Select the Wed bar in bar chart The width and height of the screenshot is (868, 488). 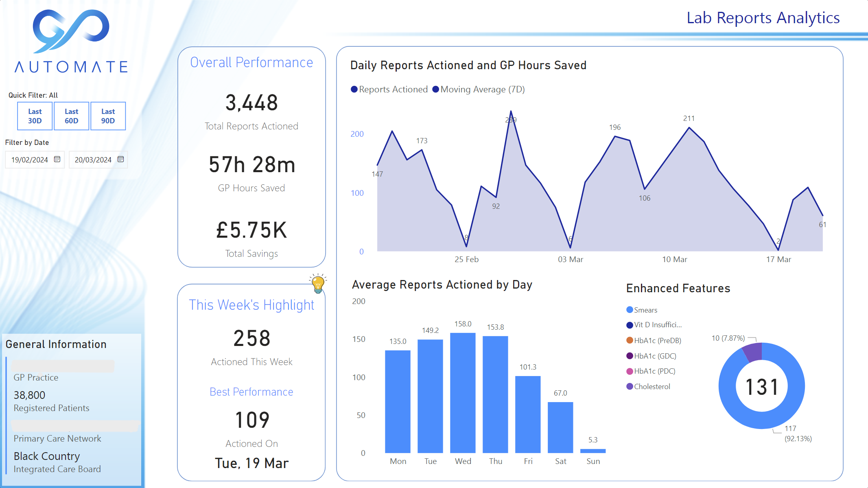(x=463, y=392)
